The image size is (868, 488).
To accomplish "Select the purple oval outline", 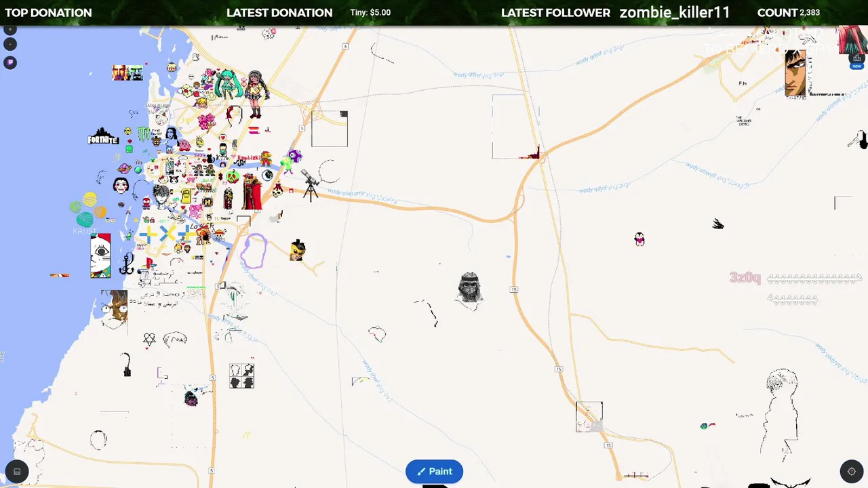I will 254,251.
